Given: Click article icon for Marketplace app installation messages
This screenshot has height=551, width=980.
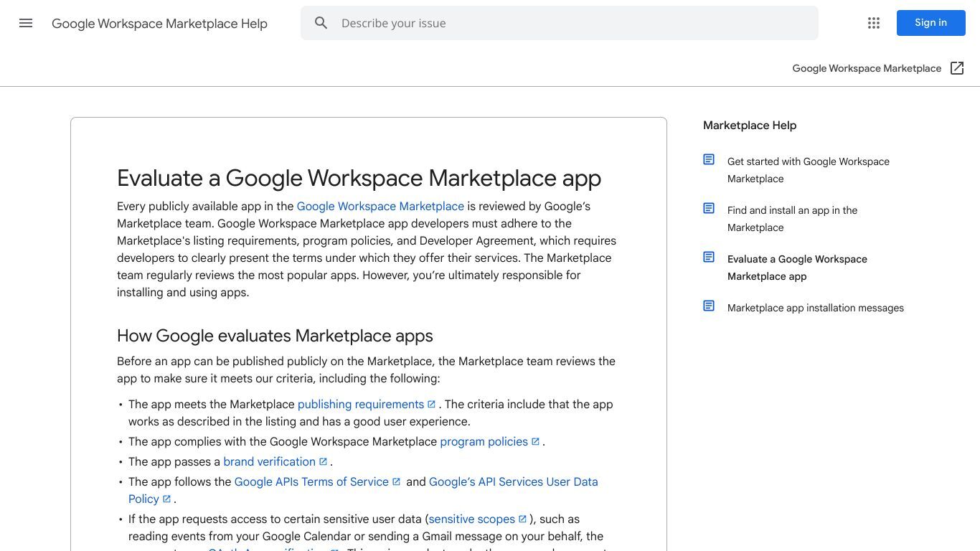Looking at the screenshot, I should pyautogui.click(x=709, y=306).
